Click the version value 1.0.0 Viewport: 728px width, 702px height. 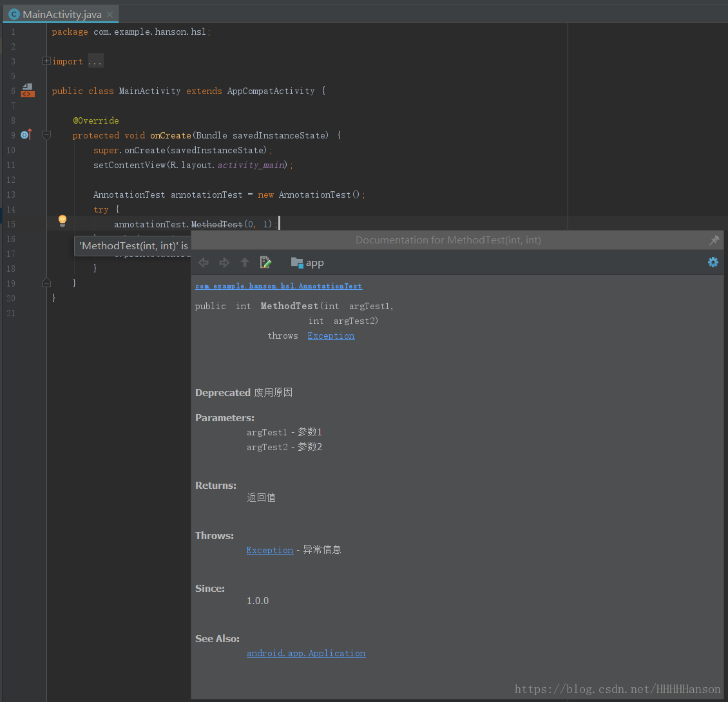pyautogui.click(x=258, y=601)
